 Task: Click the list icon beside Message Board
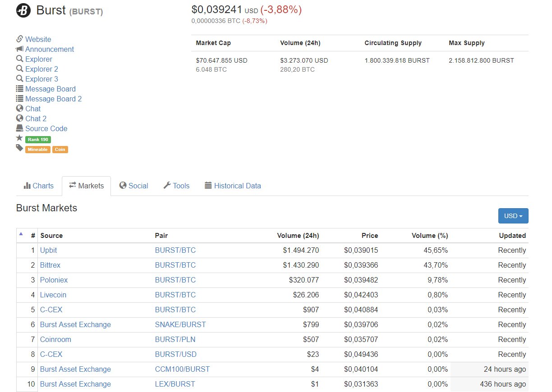(x=19, y=88)
